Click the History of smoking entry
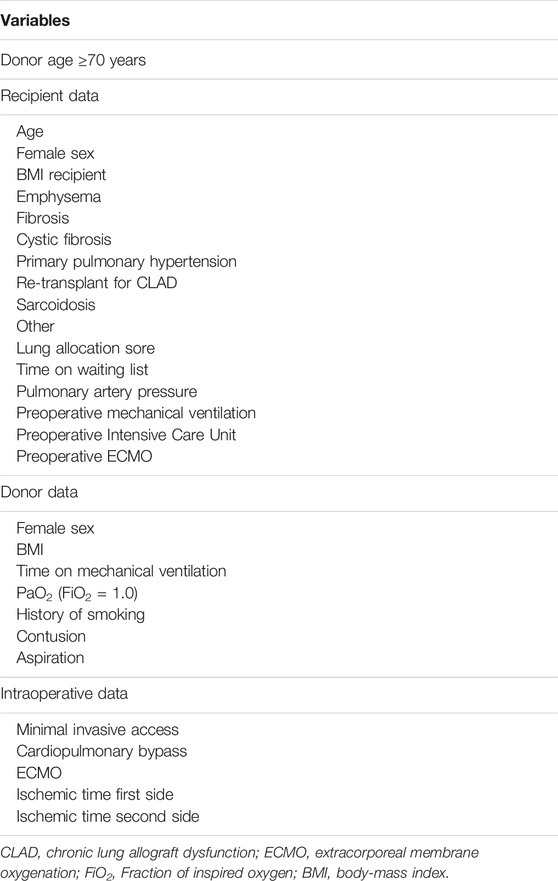The width and height of the screenshot is (558, 881). (x=80, y=615)
